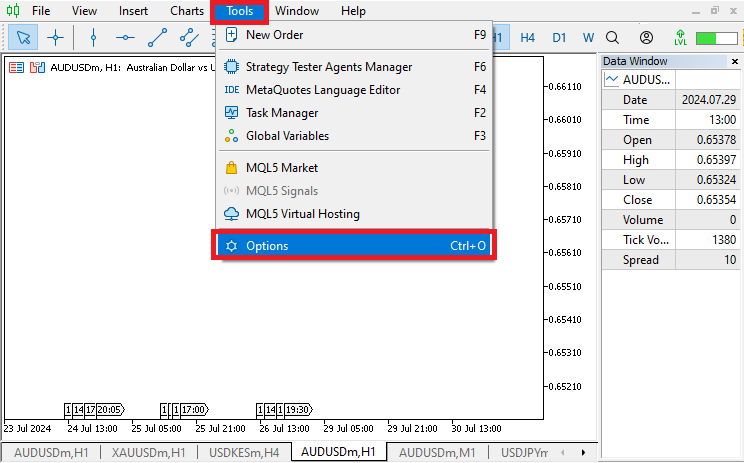
Task: Click the 0.66110 price label
Action: [565, 86]
